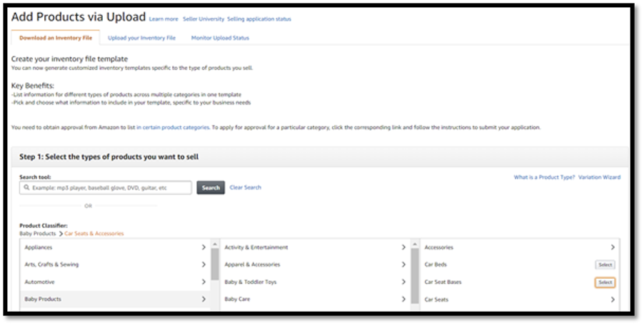Click Select button for Car Seat Bases
This screenshot has height=326, width=644.
pos(605,282)
